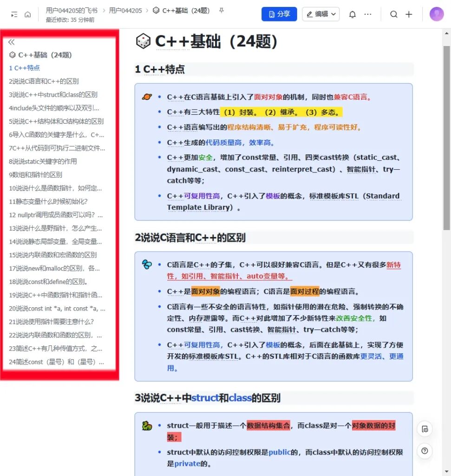Click heading 3说说C++中struct和class的区别
The image size is (451, 476).
pos(208,398)
